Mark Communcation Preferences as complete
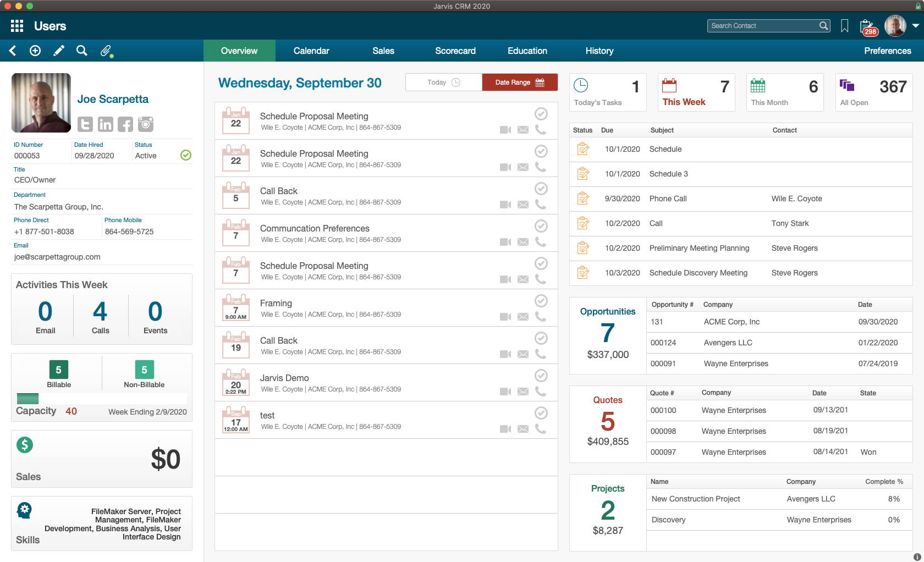 [541, 226]
